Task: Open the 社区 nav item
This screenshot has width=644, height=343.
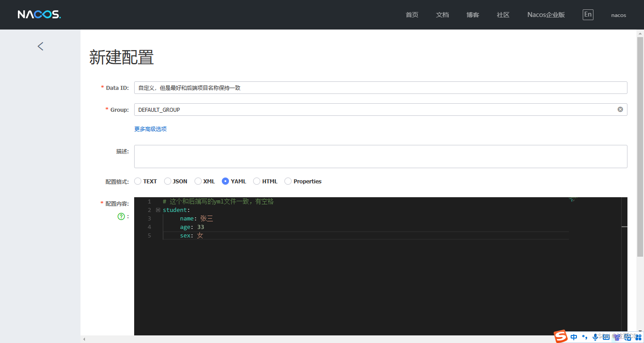Action: click(x=503, y=15)
